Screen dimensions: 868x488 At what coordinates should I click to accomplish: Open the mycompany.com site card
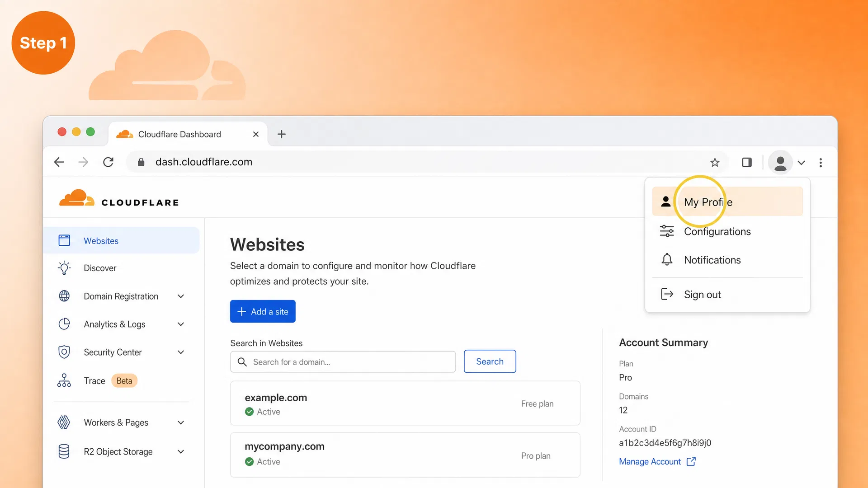[x=405, y=455]
